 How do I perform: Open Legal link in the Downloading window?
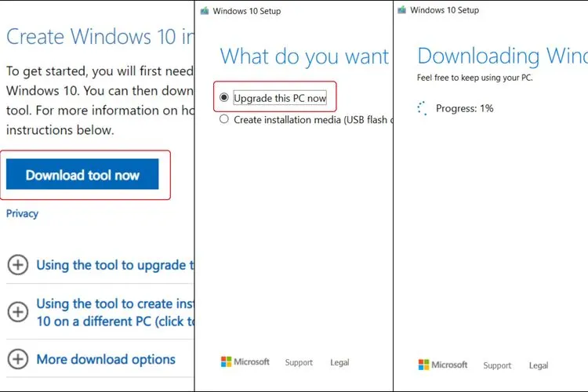point(539,365)
